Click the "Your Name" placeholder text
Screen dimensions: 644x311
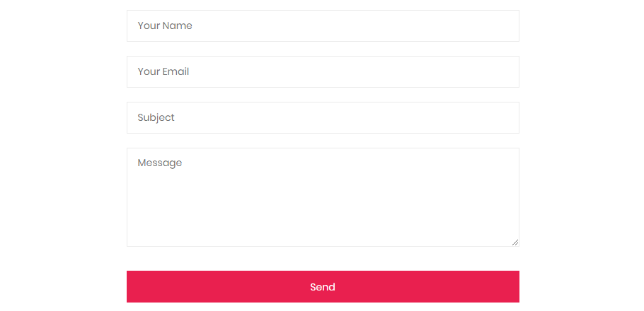(x=165, y=25)
